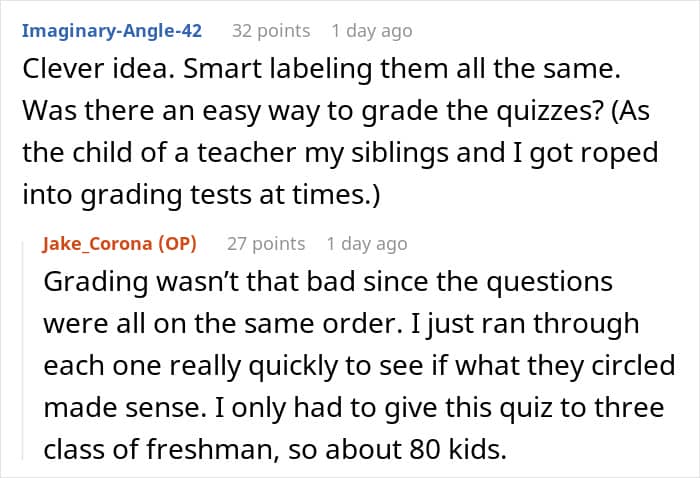Click the line "each one really quickly to see"
Screen dimensions: 700x478
pos(359,366)
